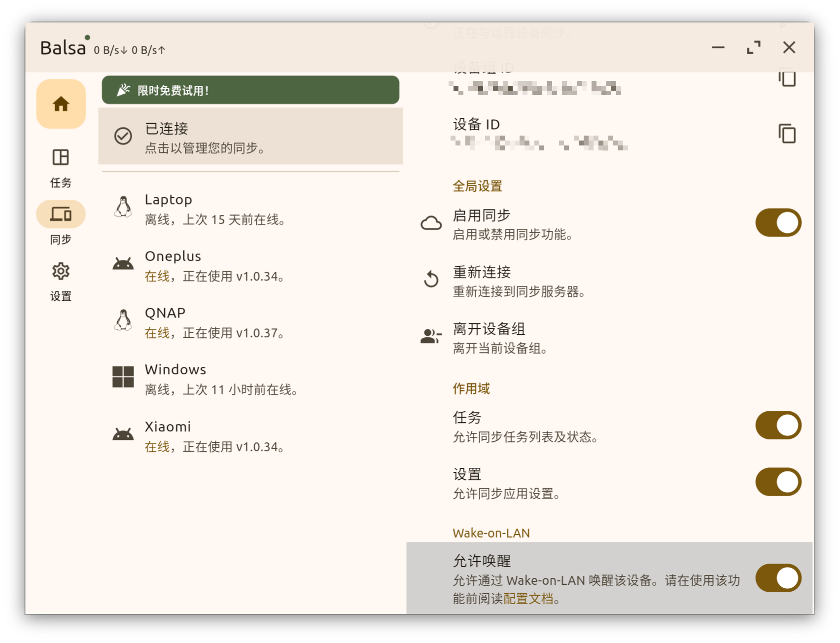
Task: Copy the 设备 ID with the copy icon
Action: tap(787, 133)
